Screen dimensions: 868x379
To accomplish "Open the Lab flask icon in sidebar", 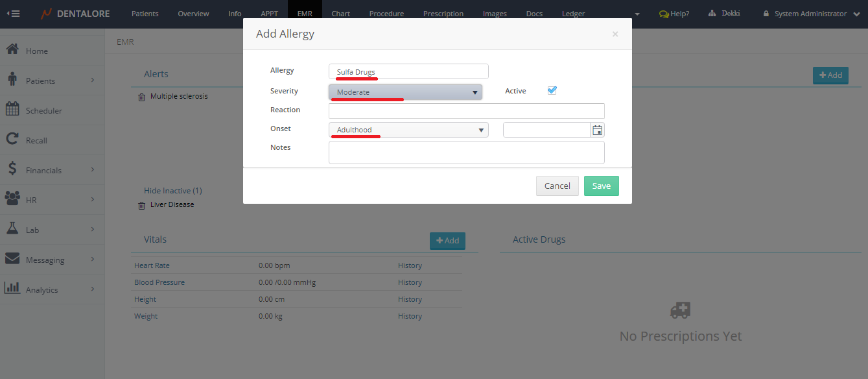I will click(12, 229).
